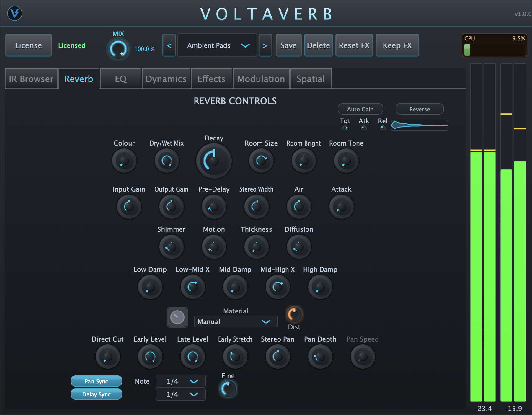
Task: Toggle the Auto Gain button
Action: [x=360, y=109]
